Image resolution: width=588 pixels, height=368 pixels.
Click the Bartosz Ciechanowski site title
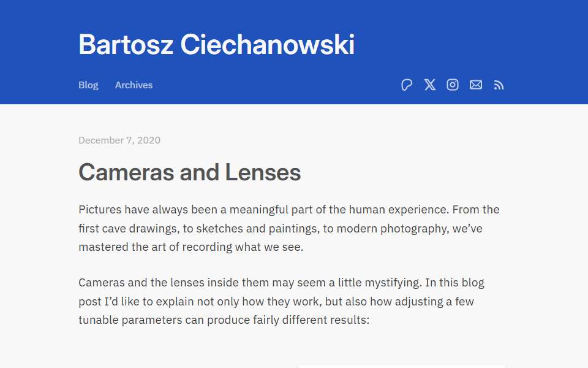[216, 44]
